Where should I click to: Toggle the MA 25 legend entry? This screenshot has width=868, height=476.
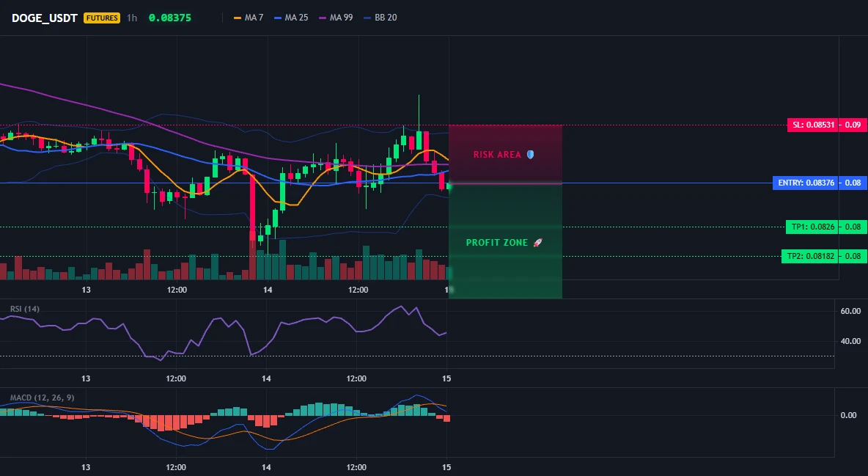290,18
